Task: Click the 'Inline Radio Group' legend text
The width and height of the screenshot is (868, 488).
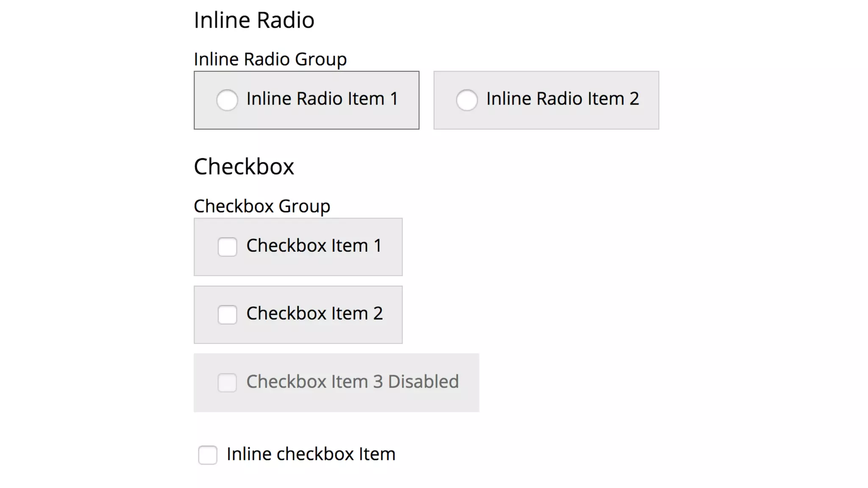Action: (x=270, y=59)
